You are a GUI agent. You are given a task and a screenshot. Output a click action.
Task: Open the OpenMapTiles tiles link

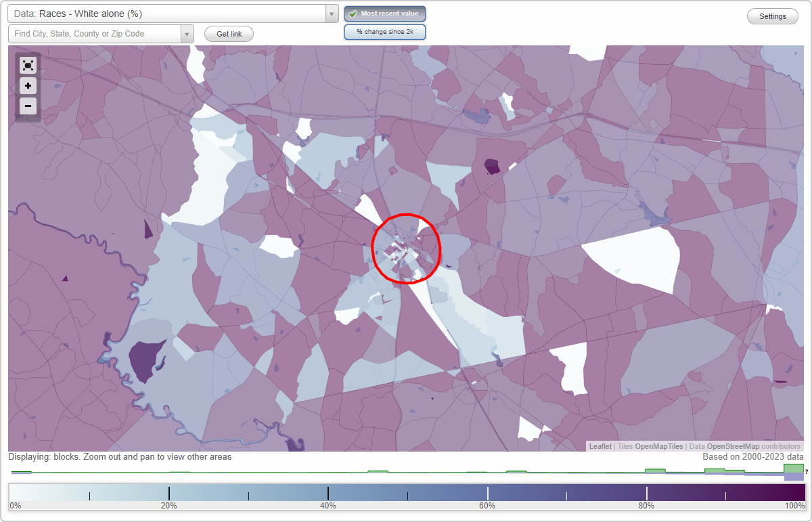click(x=658, y=446)
